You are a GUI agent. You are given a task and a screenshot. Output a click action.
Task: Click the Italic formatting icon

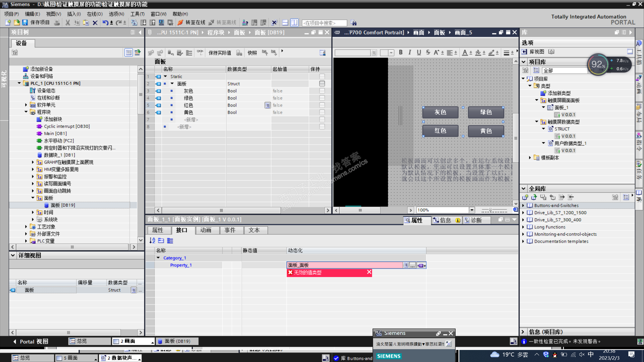410,52
